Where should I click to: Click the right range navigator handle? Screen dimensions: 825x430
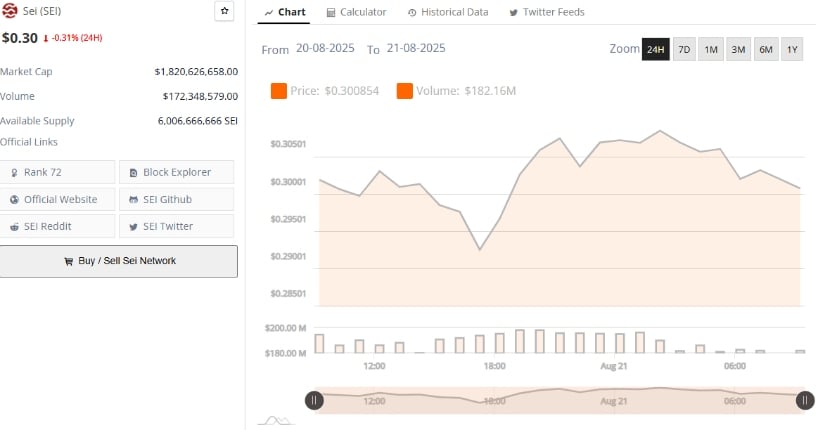point(804,401)
